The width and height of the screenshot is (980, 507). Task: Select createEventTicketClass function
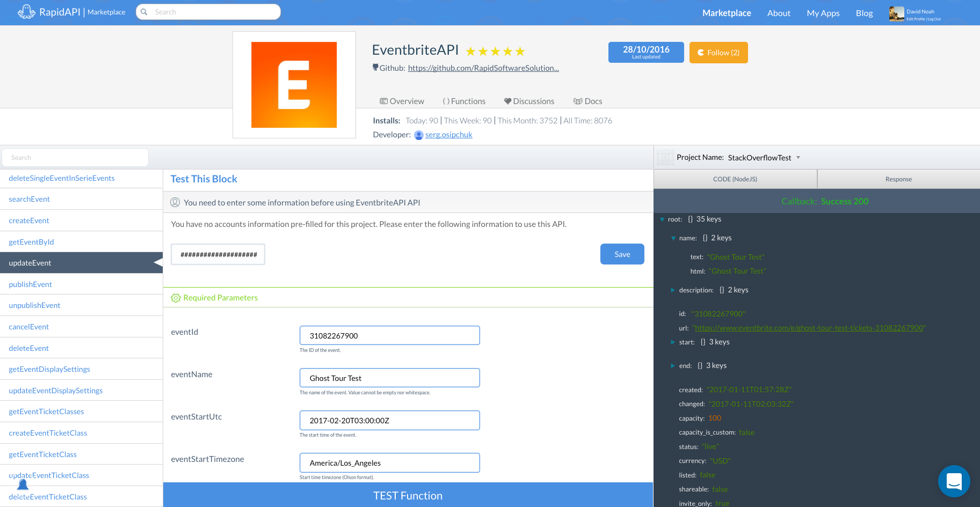click(81, 433)
